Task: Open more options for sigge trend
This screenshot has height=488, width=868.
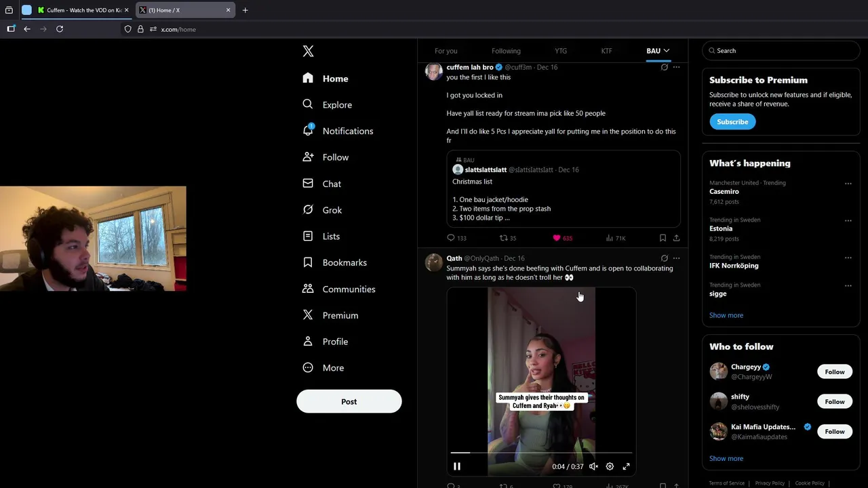Action: [x=848, y=286]
